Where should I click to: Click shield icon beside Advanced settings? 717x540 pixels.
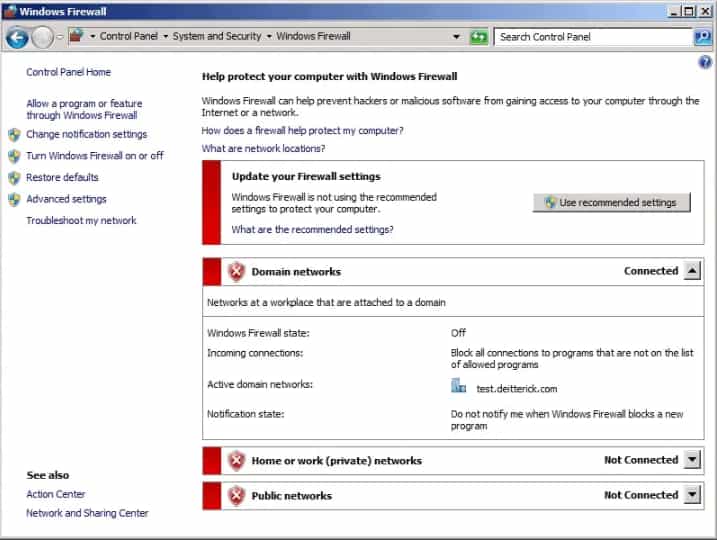(x=14, y=199)
